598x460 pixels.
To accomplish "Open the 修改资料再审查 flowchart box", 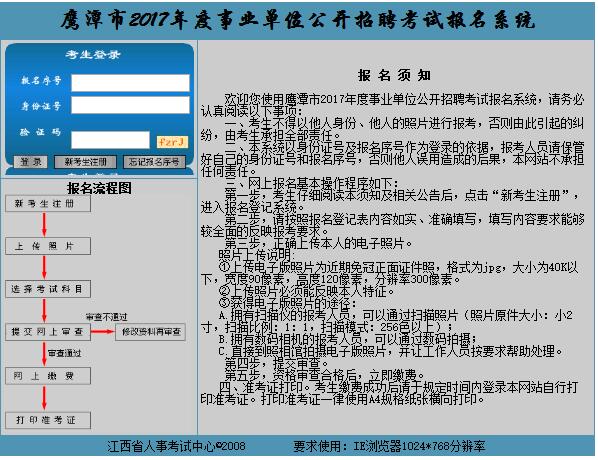I will pyautogui.click(x=151, y=332).
